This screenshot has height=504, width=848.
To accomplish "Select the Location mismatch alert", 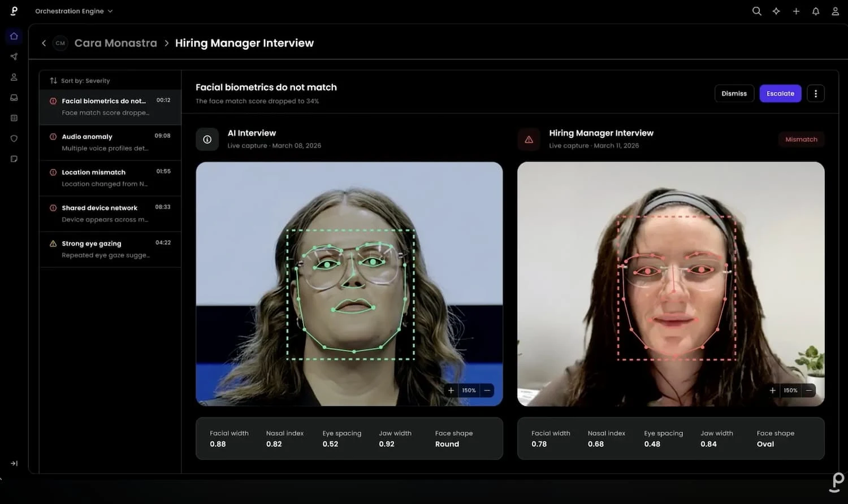I will 110,178.
